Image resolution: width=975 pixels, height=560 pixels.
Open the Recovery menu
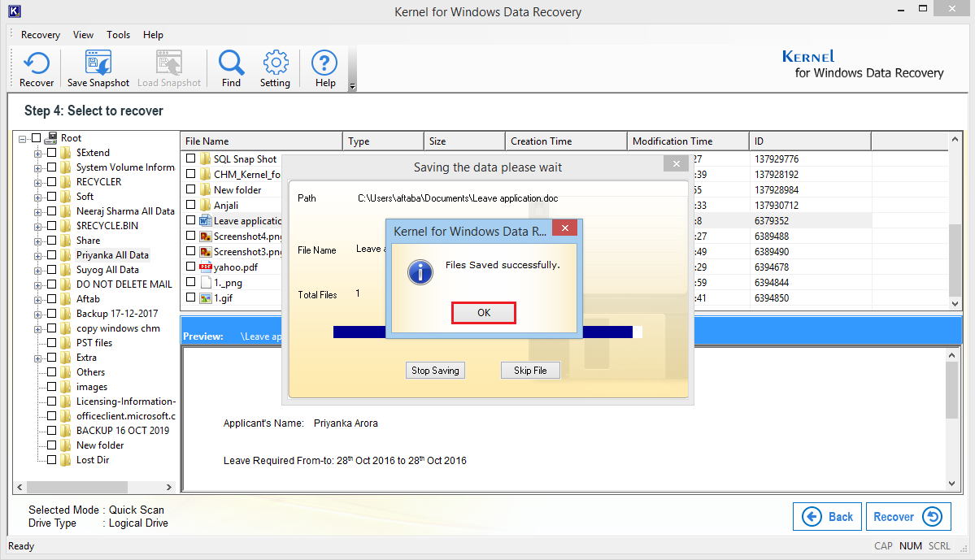pos(41,35)
